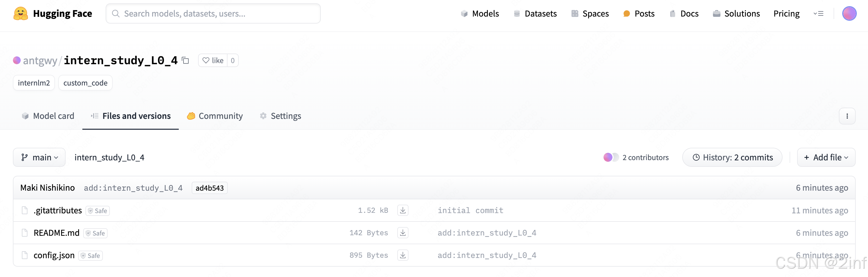Screen dimensions: 868x277
Task: Expand the more navigation menu icon
Action: pos(818,13)
